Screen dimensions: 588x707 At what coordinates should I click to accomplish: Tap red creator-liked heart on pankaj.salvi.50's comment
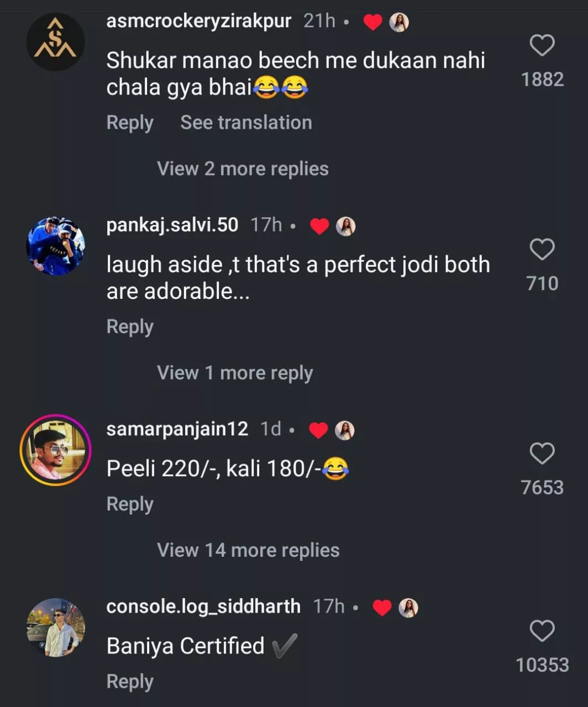point(319,226)
